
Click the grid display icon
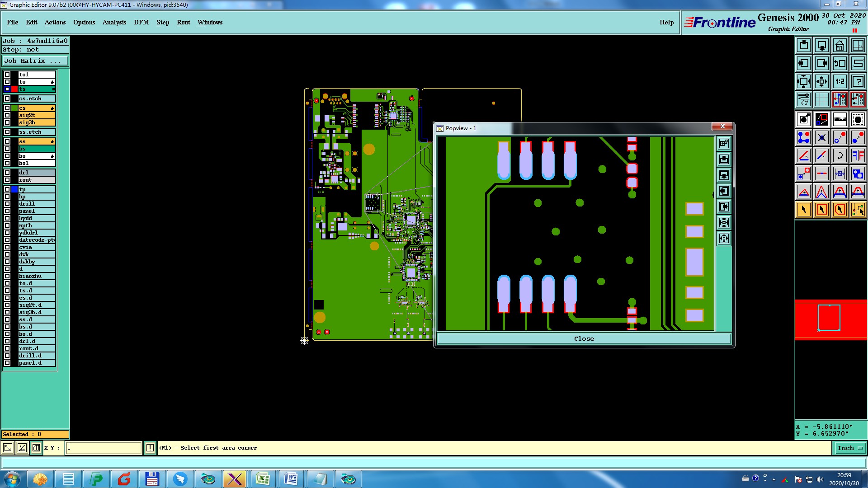point(821,99)
